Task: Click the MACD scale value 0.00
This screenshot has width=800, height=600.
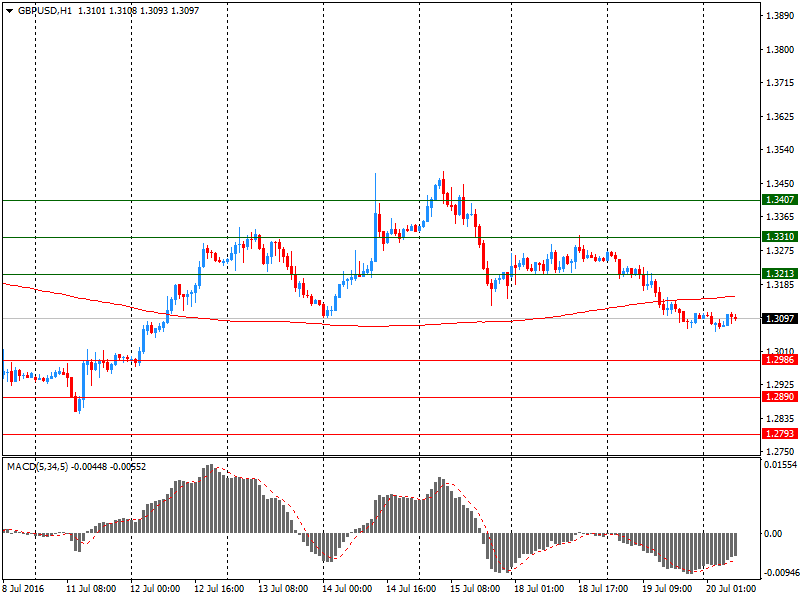Action: [x=773, y=534]
